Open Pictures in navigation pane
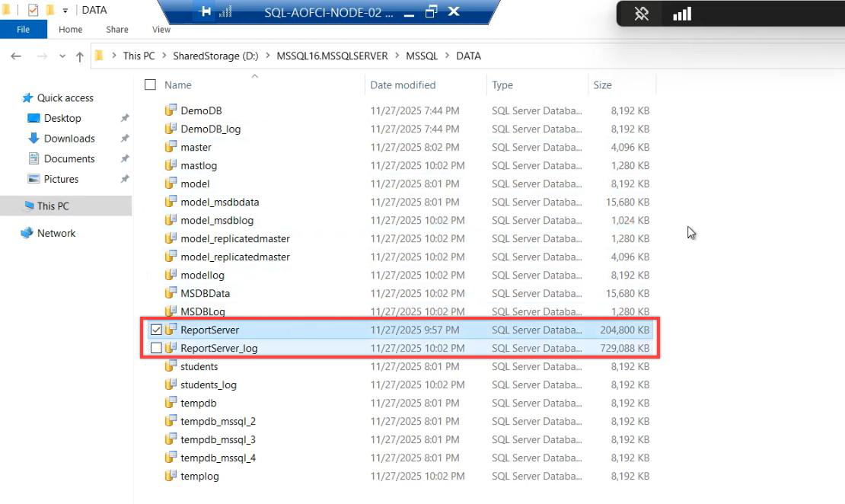This screenshot has height=504, width=845. 61,179
